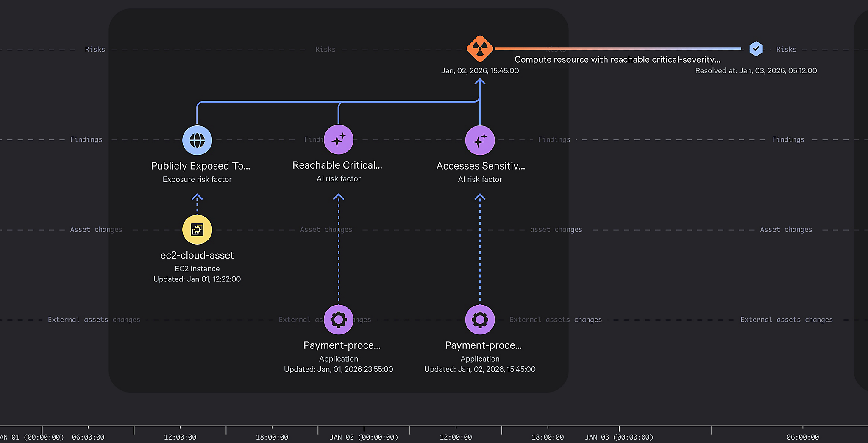Open the globe Publicly Exposed finding icon
868x443 pixels.
197,140
